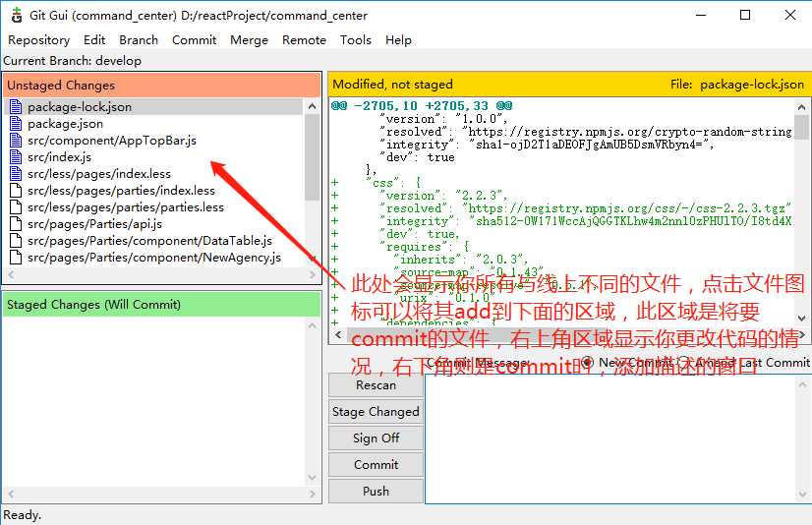Viewport: 812px width, 525px height.
Task: Select src/less/pages/parties/index.less file name
Action: (x=121, y=190)
